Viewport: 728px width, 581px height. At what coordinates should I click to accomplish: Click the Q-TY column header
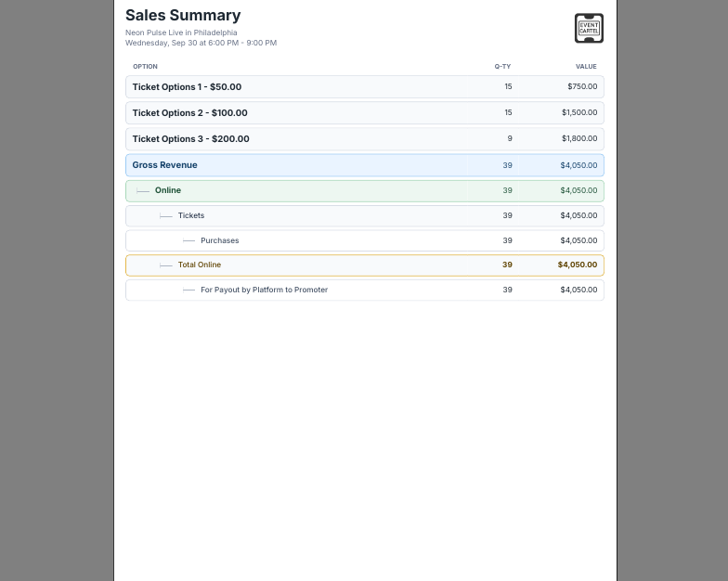pos(502,67)
